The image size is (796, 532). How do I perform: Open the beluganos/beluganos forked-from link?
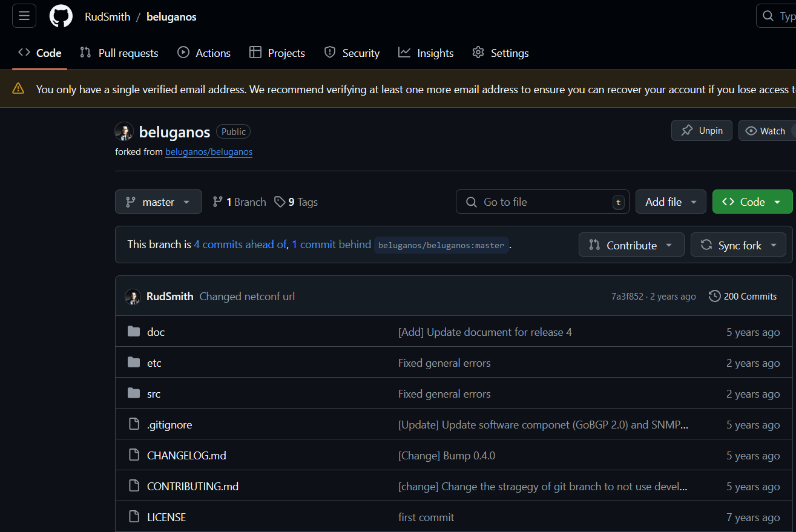click(209, 152)
